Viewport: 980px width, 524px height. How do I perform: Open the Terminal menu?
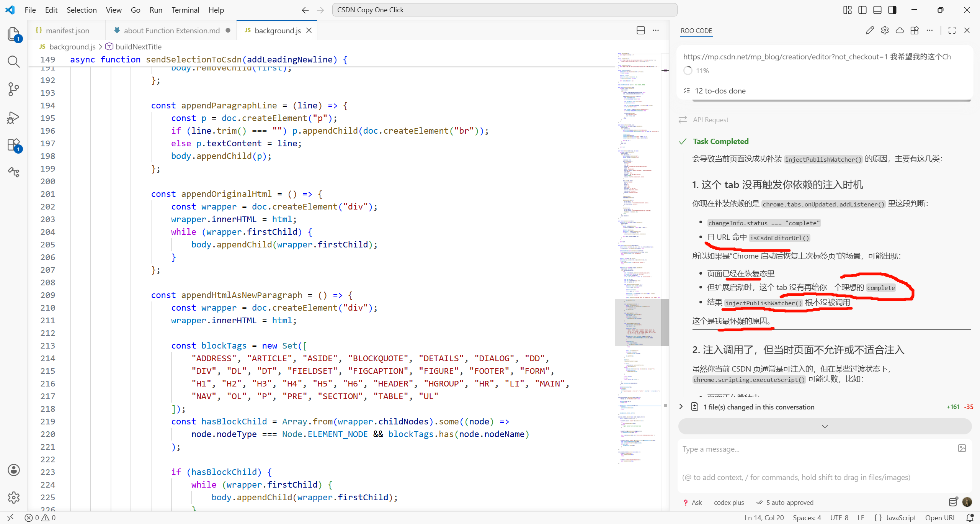(x=185, y=10)
